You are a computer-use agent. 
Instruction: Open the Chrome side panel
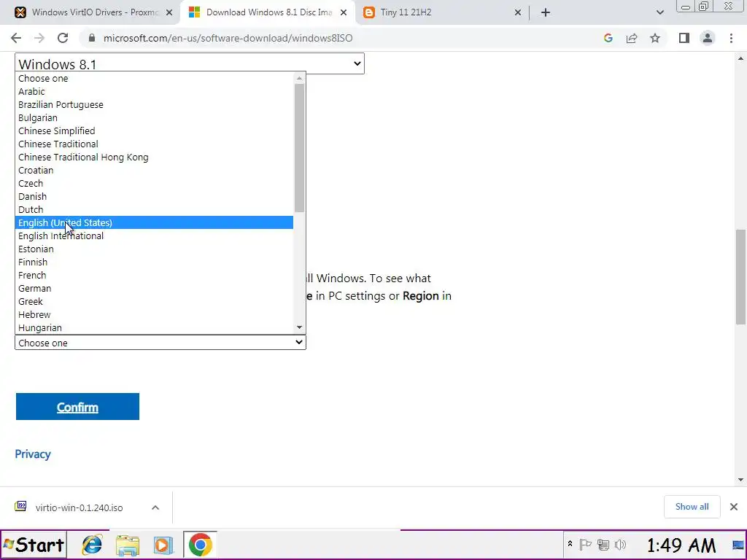[x=684, y=38]
